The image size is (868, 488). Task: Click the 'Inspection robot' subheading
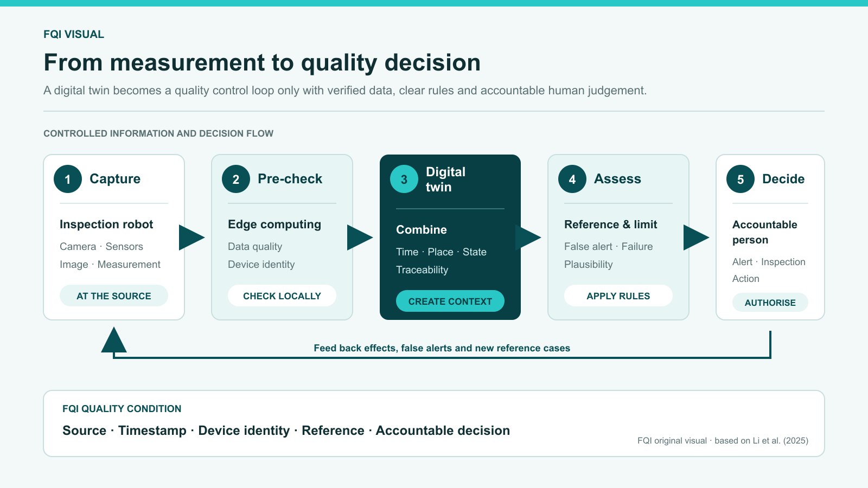tap(106, 224)
